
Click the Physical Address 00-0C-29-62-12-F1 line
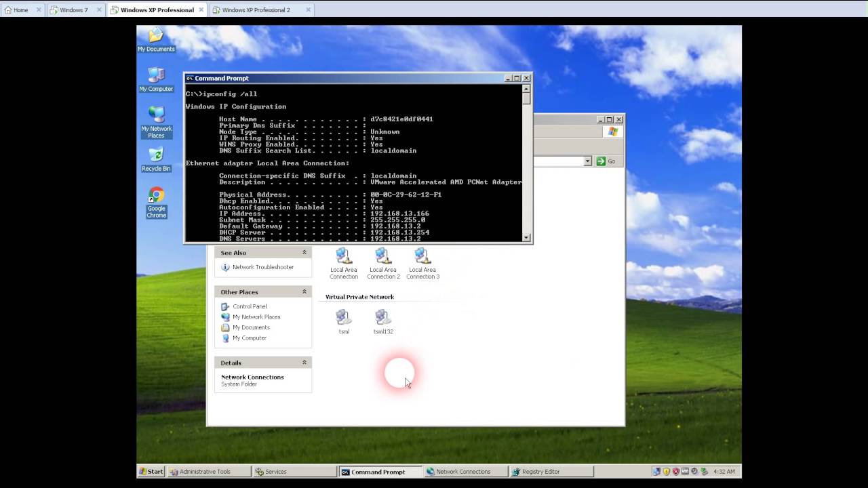click(330, 195)
